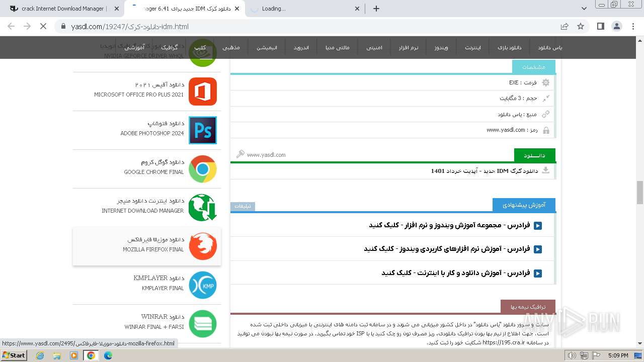Viewport: 644px width, 362px height.
Task: Click the www.yasdl.com link in download header
Action: tap(266, 155)
